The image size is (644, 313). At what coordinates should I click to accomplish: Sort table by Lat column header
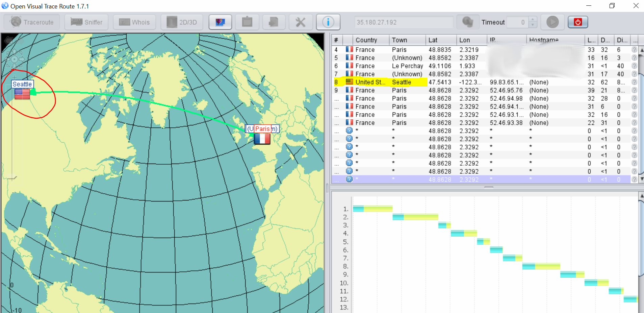pyautogui.click(x=441, y=40)
